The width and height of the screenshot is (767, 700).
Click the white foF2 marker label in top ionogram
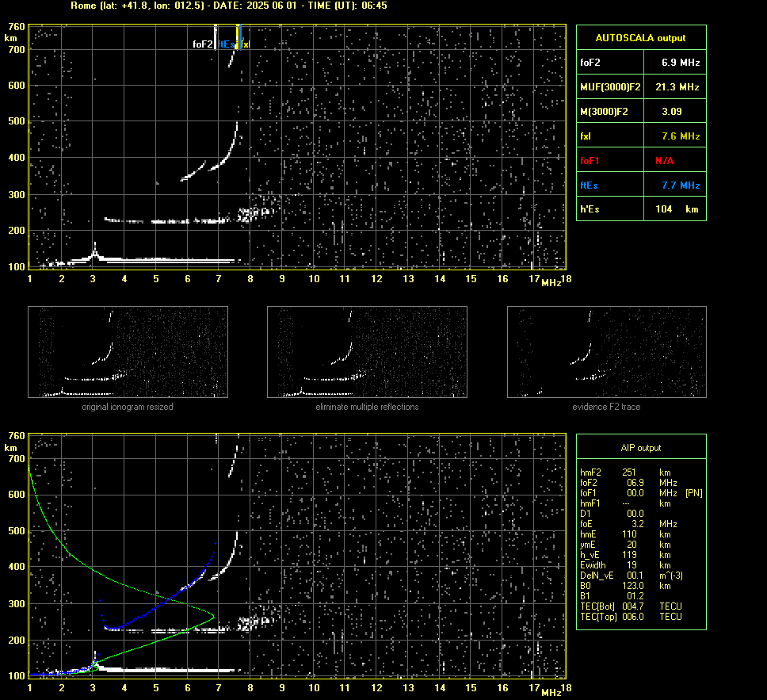tap(203, 44)
